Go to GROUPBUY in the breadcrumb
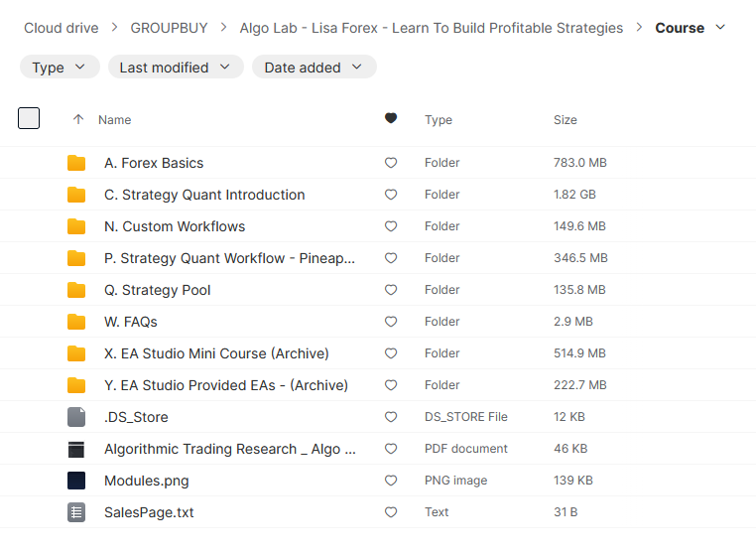 [x=170, y=28]
